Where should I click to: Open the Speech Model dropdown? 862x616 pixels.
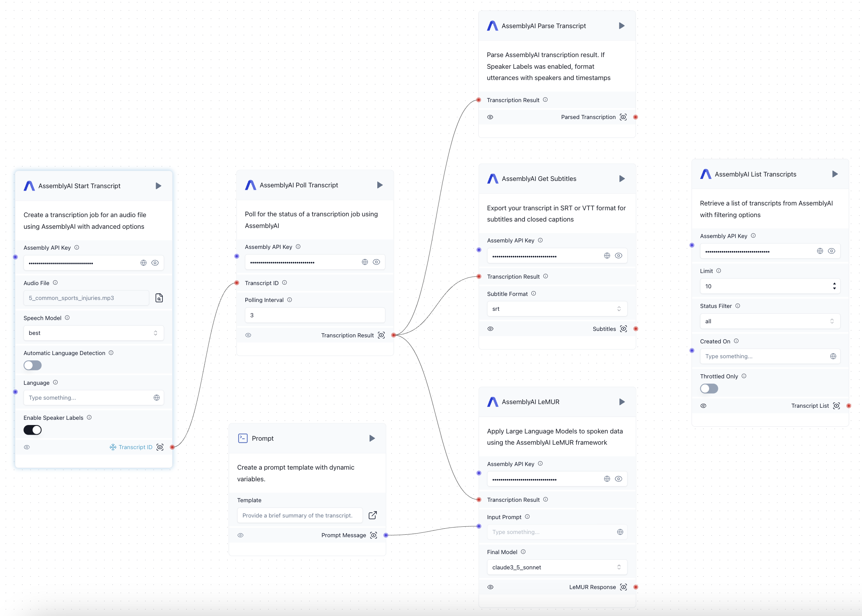coord(93,333)
